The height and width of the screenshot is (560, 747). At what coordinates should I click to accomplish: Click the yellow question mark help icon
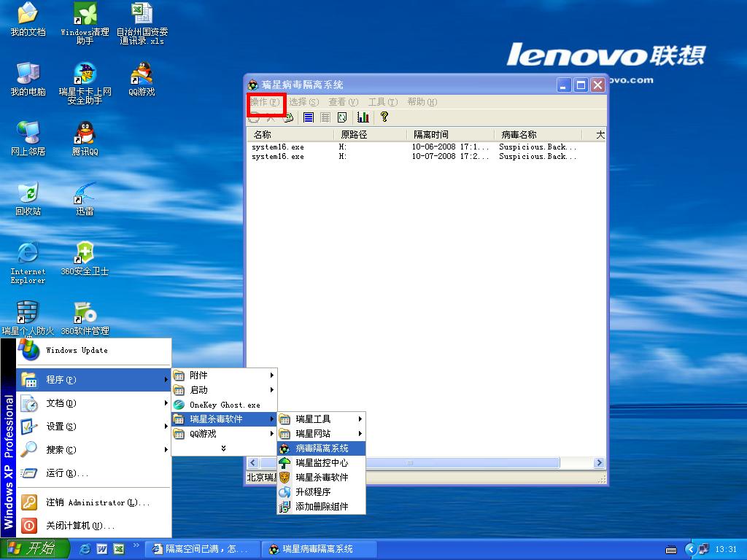(x=384, y=117)
